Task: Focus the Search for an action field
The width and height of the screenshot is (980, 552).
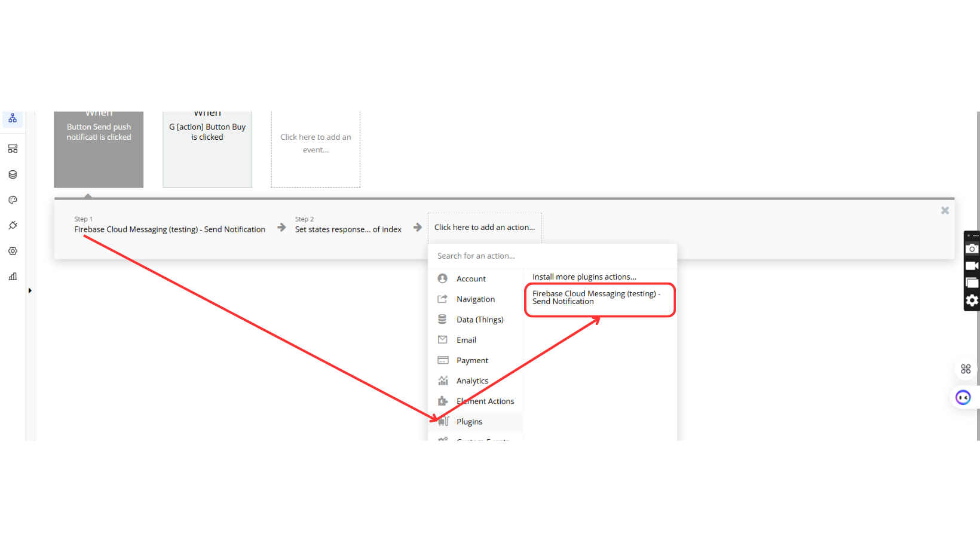Action: point(553,256)
